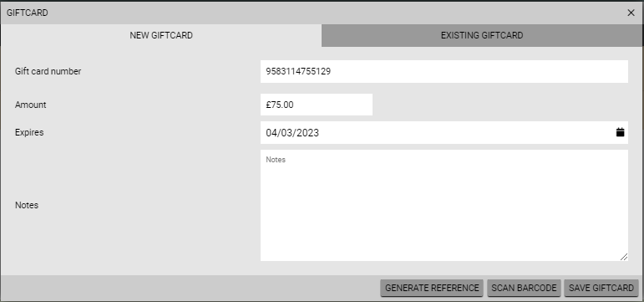Click the Amount label
644x302 pixels.
[30, 105]
